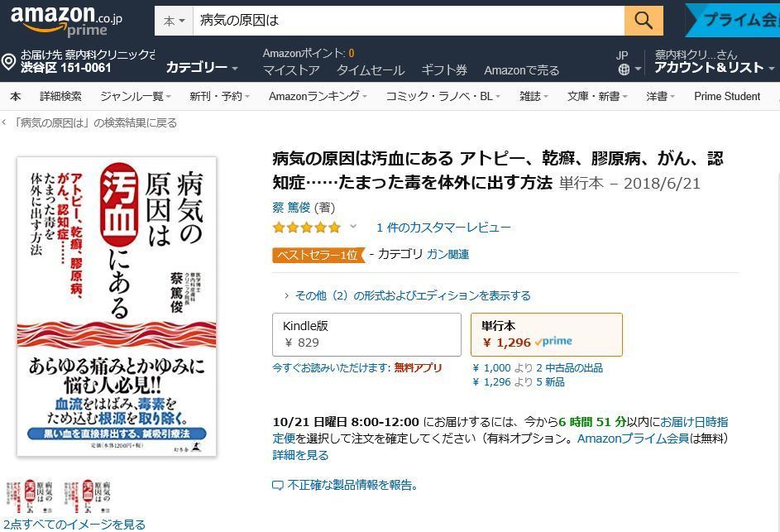This screenshot has width=780, height=532.
Task: Expand the Amazonランキング menu
Action: coord(318,96)
